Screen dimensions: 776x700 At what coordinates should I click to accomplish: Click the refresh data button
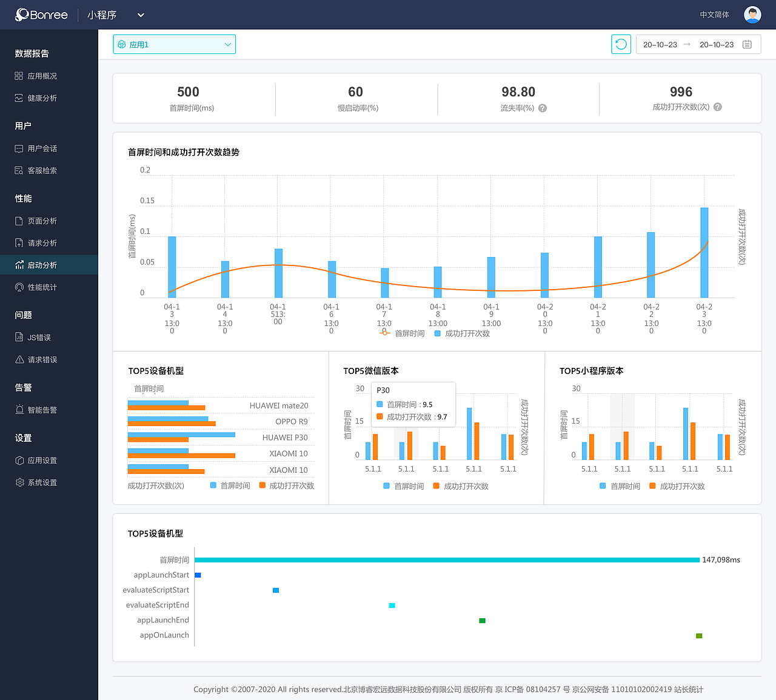point(621,44)
